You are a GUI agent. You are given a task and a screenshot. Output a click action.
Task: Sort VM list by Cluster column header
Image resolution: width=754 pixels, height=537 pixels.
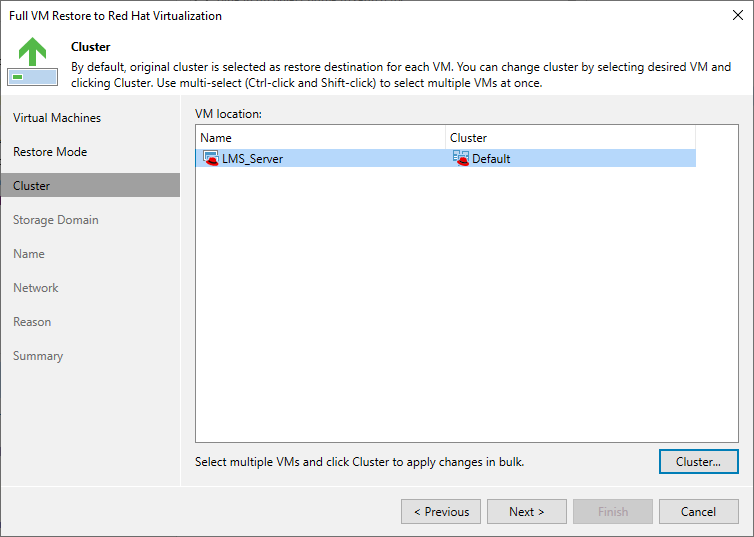tap(570, 138)
